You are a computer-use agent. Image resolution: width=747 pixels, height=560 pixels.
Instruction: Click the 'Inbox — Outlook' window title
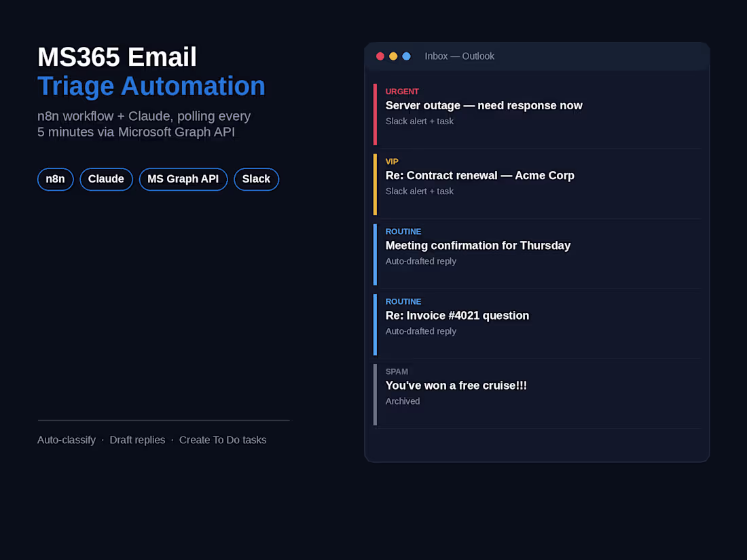[x=459, y=56]
